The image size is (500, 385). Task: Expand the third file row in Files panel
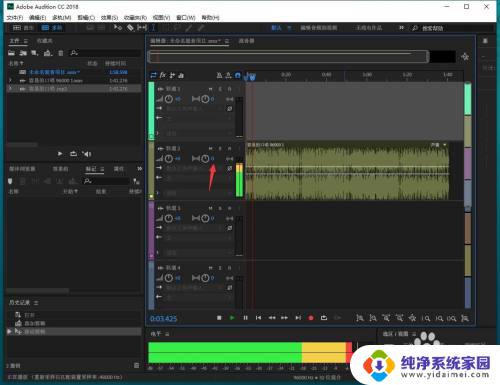[x=10, y=89]
